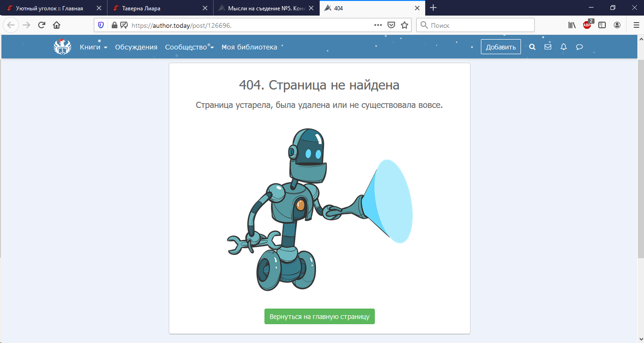
Task: Open Firefox library icon
Action: [x=572, y=25]
